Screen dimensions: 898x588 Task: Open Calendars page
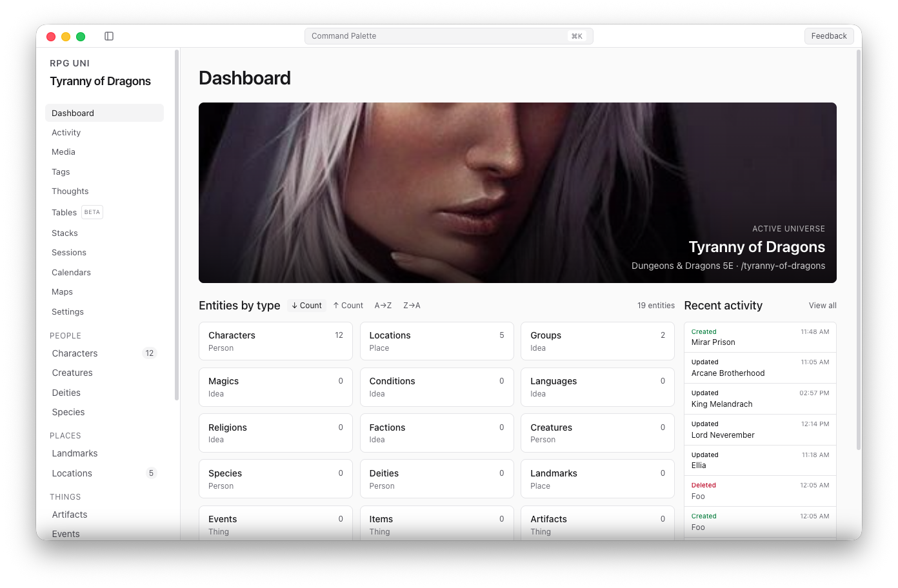tap(105, 273)
